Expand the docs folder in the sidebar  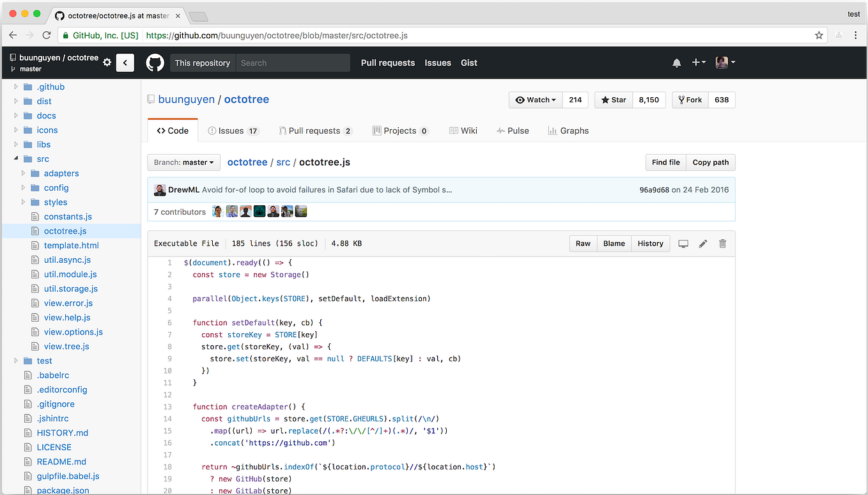pos(16,115)
